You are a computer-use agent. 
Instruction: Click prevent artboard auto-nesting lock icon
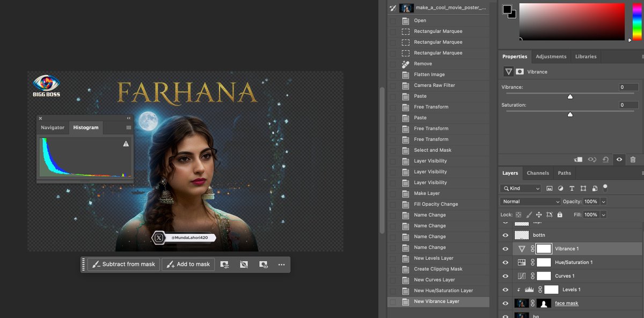549,215
